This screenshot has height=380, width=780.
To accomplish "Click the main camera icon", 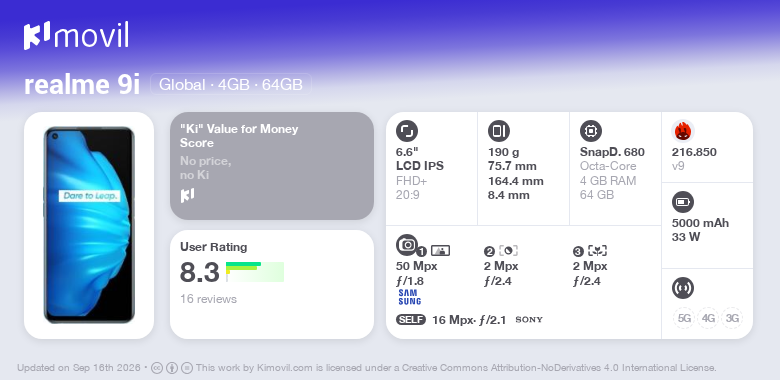I will [x=407, y=245].
